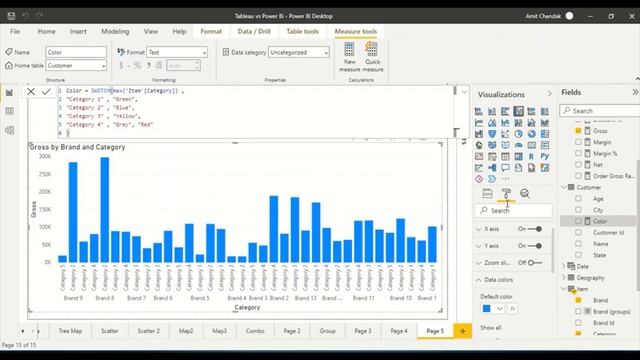Choose the line chart visual
This screenshot has width=640, height=360.
pyautogui.click(x=479, y=122)
